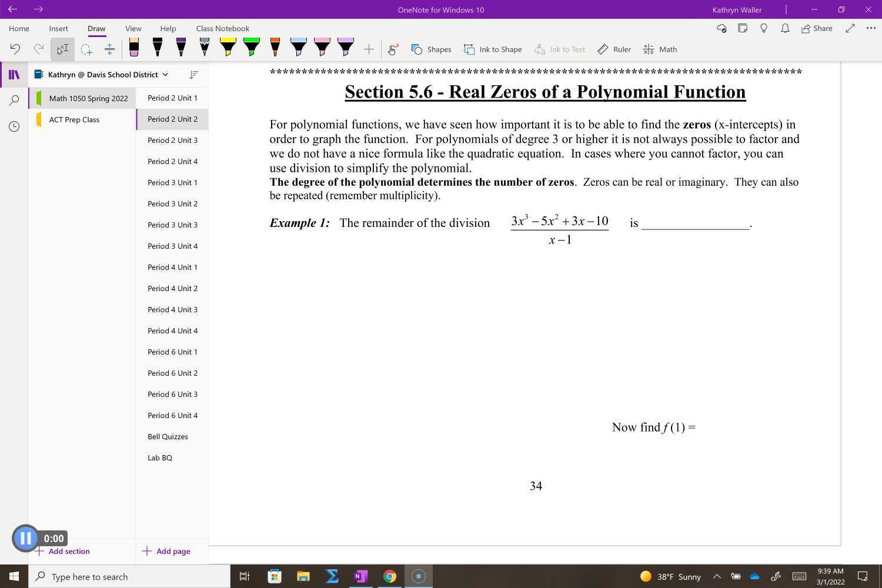
Task: Activate the Ruler tool
Action: [x=614, y=49]
